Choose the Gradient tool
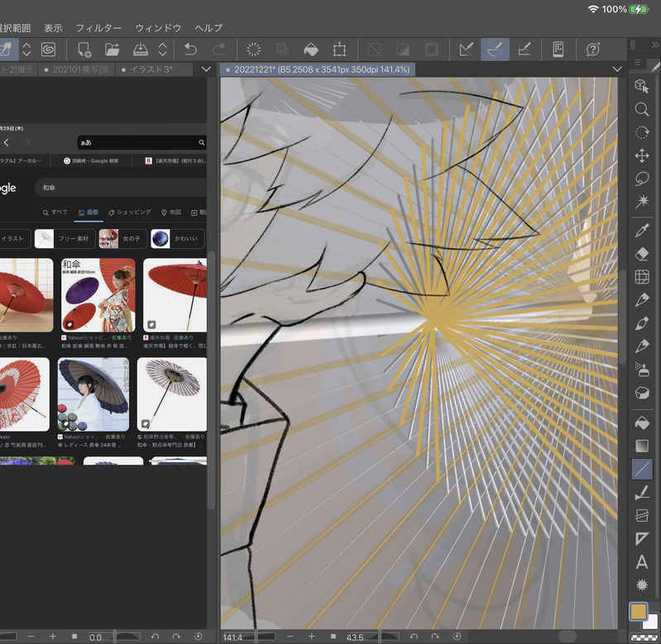Image resolution: width=661 pixels, height=644 pixels. pos(642,446)
